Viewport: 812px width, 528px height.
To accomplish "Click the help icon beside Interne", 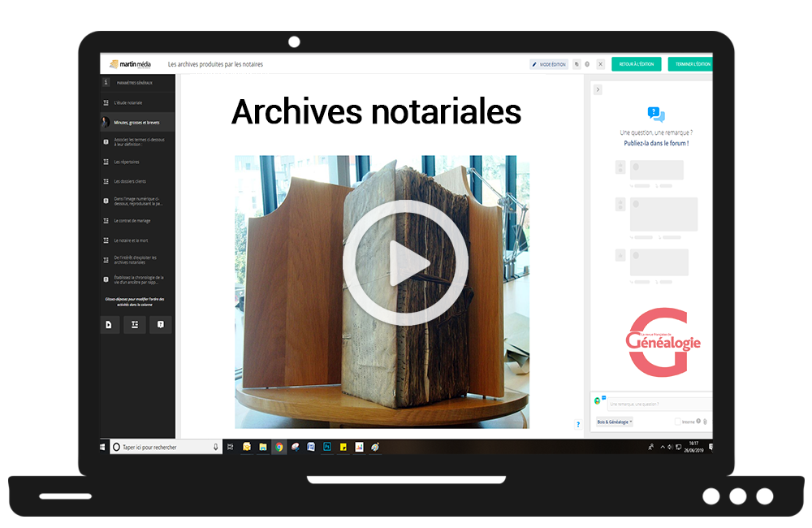I will [x=698, y=422].
